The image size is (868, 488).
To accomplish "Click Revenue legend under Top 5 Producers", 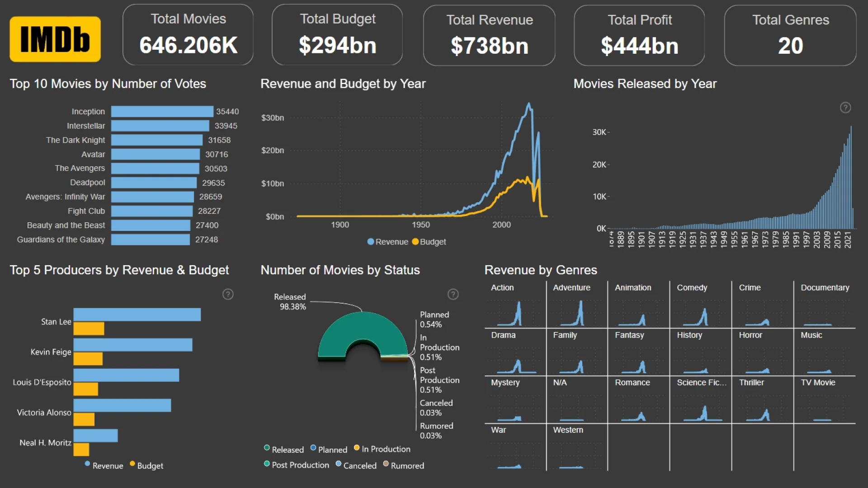I will click(104, 465).
